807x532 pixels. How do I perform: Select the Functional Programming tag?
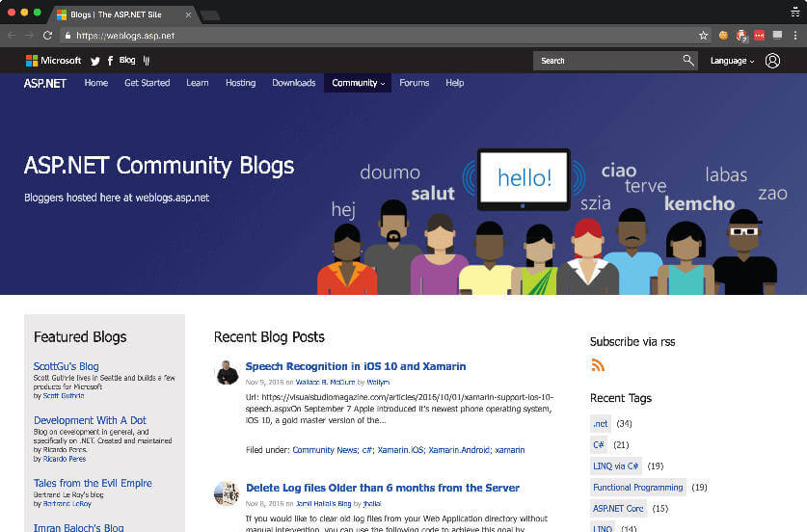(637, 488)
